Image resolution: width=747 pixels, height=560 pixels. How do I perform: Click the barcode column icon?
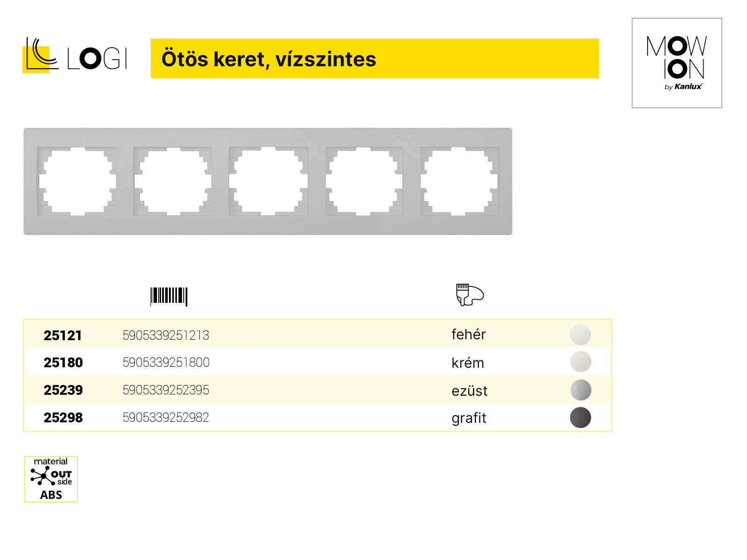click(x=169, y=296)
